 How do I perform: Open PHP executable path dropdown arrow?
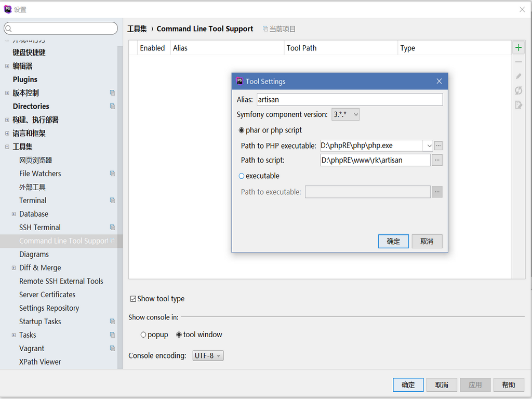429,145
